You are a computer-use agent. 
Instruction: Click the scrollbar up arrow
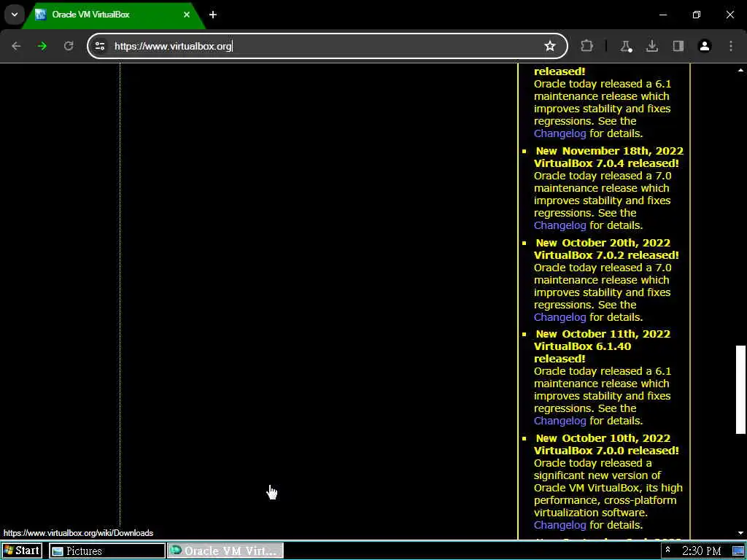[x=740, y=71]
